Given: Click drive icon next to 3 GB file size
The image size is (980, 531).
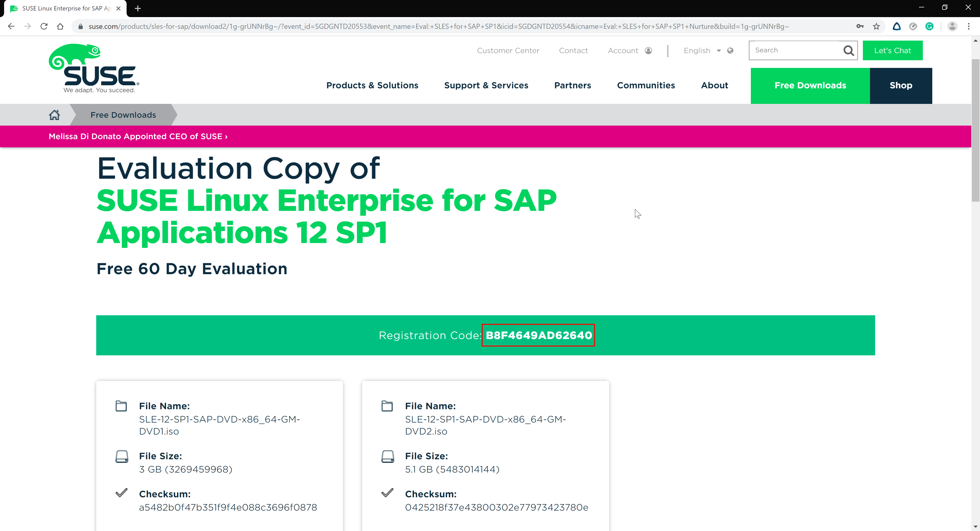Looking at the screenshot, I should [x=121, y=456].
